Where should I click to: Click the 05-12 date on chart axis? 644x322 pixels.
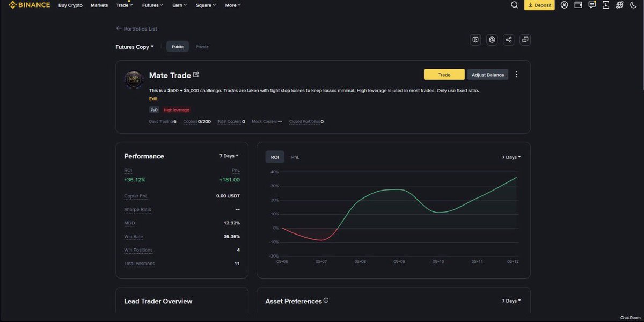[x=514, y=261]
